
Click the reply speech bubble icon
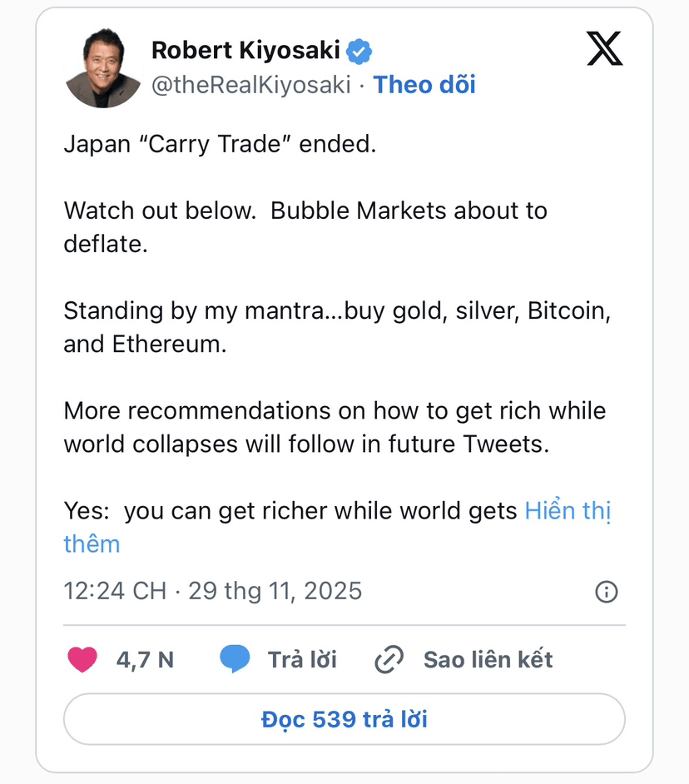pyautogui.click(x=235, y=660)
